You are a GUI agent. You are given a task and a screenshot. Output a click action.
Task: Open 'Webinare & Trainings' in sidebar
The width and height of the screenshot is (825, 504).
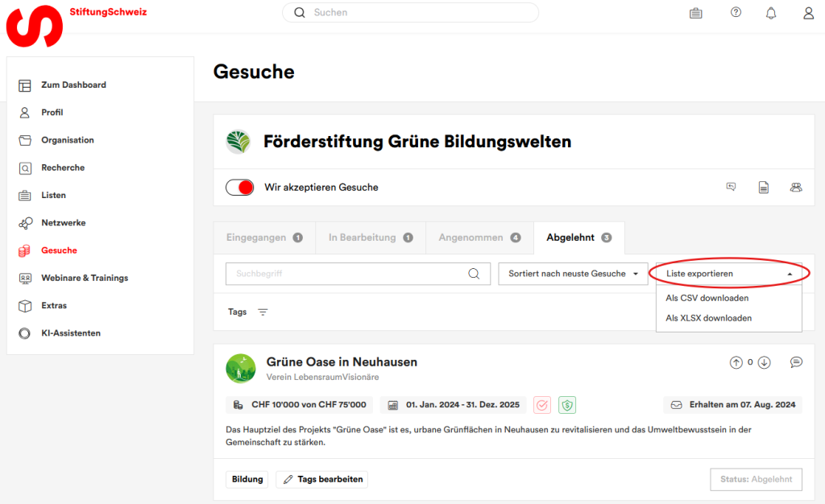pyautogui.click(x=85, y=278)
